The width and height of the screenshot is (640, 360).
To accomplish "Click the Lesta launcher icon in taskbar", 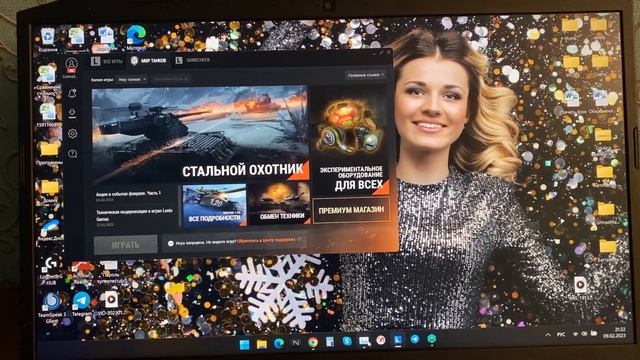I will click(398, 340).
